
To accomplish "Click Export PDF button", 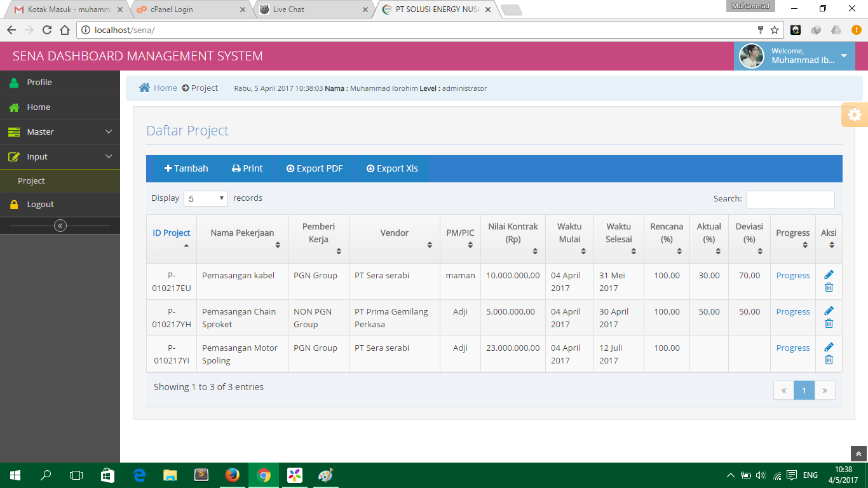I will click(x=315, y=168).
